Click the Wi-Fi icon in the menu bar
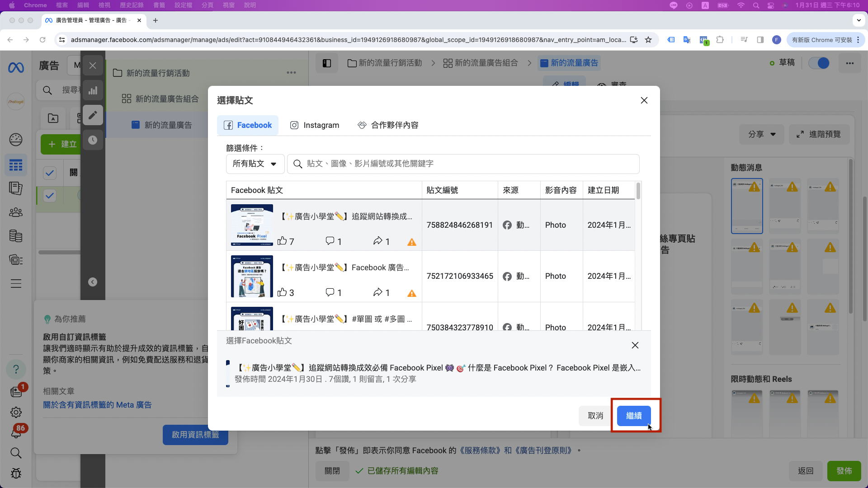This screenshot has height=488, width=868. pyautogui.click(x=741, y=5)
